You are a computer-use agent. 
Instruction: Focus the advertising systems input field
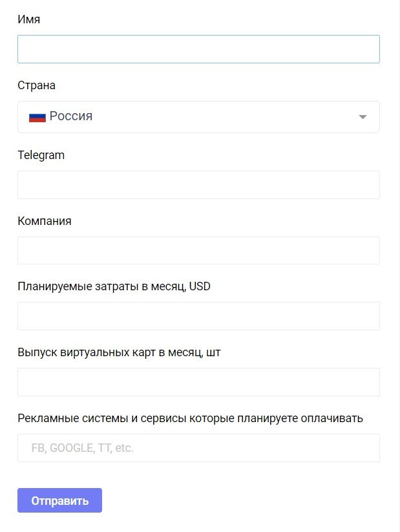point(258,448)
